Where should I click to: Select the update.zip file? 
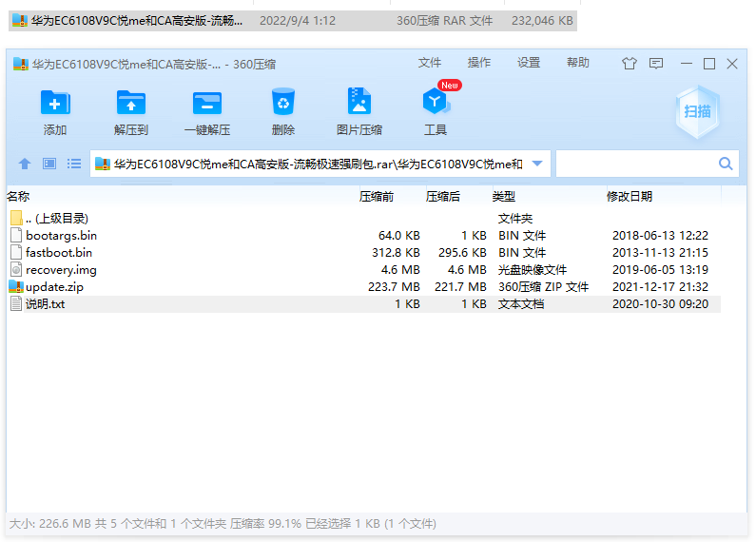(x=54, y=287)
